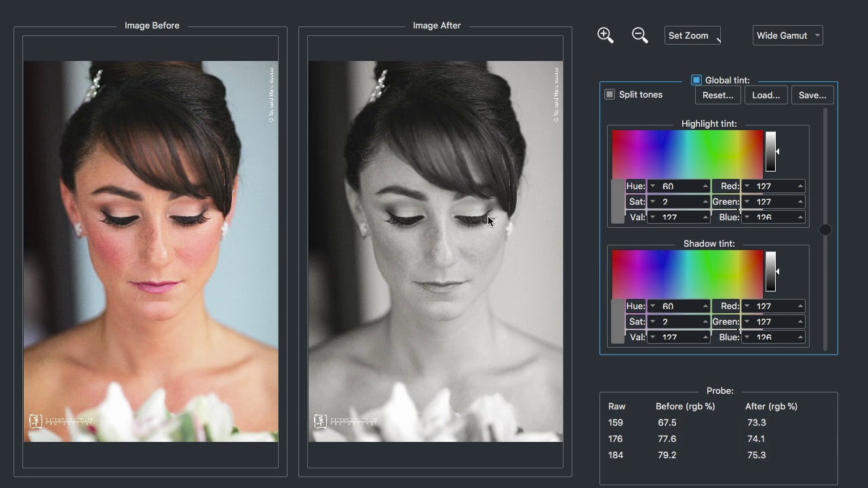The height and width of the screenshot is (488, 868).
Task: Decrease Highlight tint Green with down arrow
Action: [747, 202]
